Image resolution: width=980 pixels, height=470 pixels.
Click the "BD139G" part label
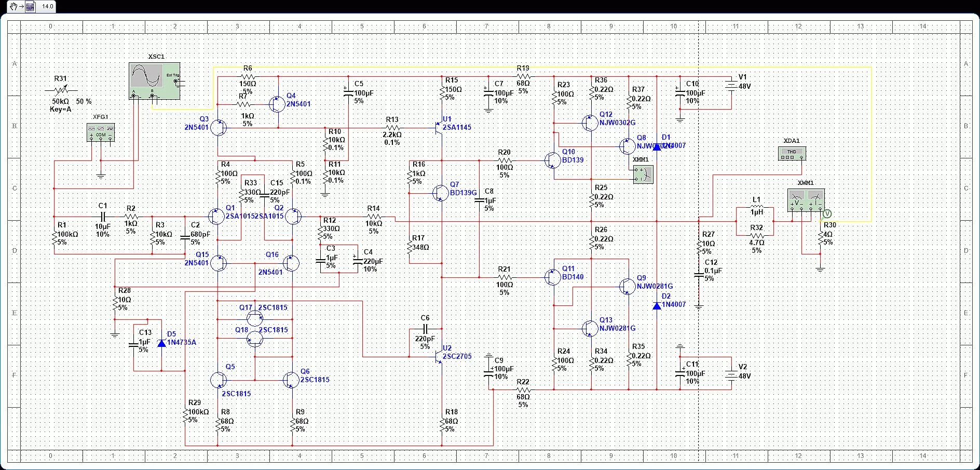tap(464, 193)
